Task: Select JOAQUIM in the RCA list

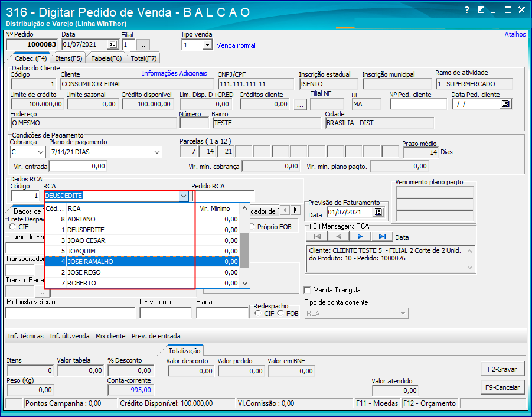Action: click(x=142, y=251)
